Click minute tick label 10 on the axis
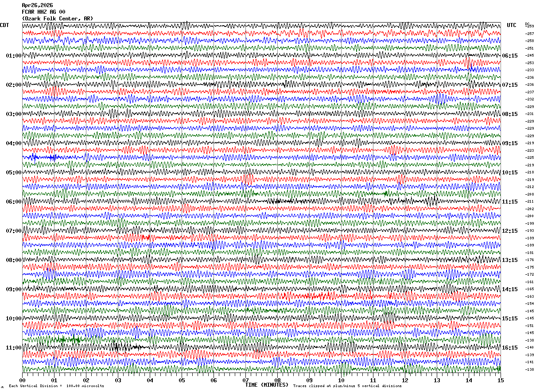This screenshot has width=536, height=392. 341,380
